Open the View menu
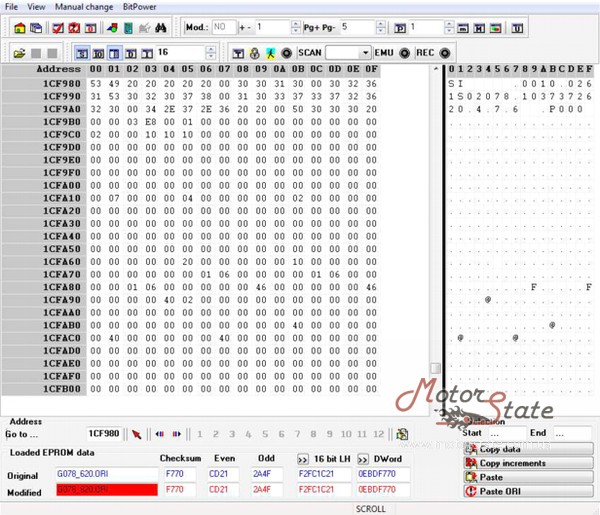 [36, 7]
